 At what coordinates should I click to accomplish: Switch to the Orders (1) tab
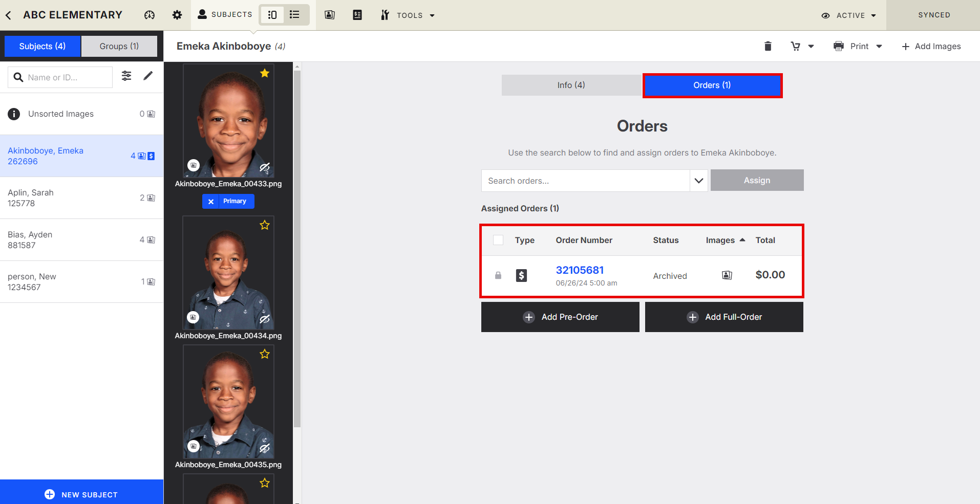click(x=712, y=85)
